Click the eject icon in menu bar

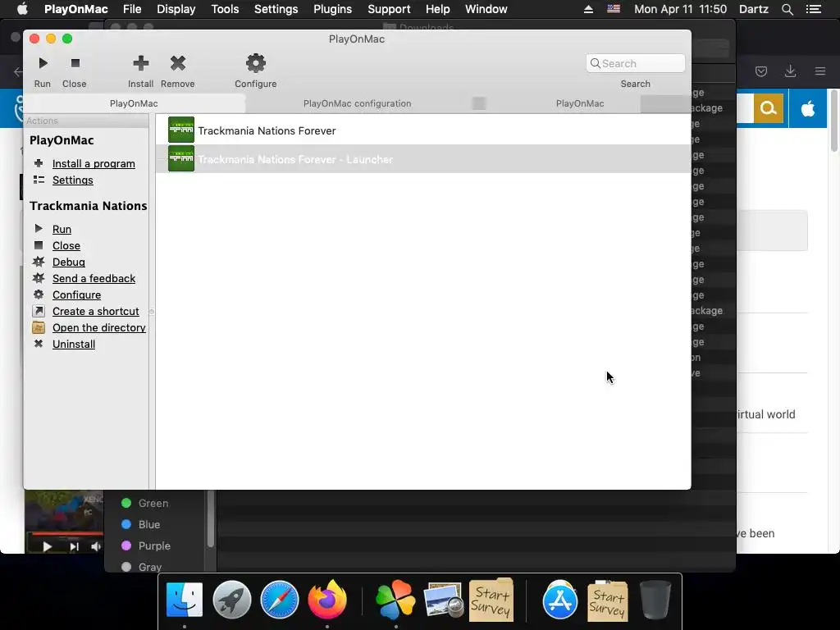(588, 9)
